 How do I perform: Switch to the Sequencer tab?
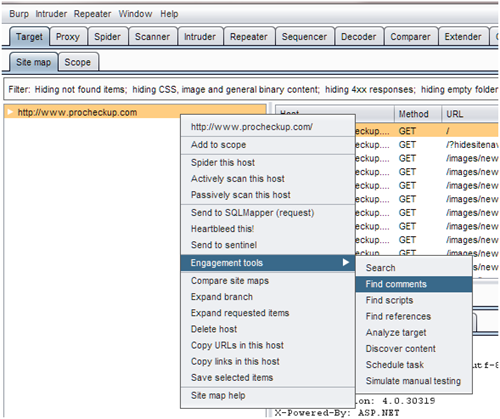[304, 37]
